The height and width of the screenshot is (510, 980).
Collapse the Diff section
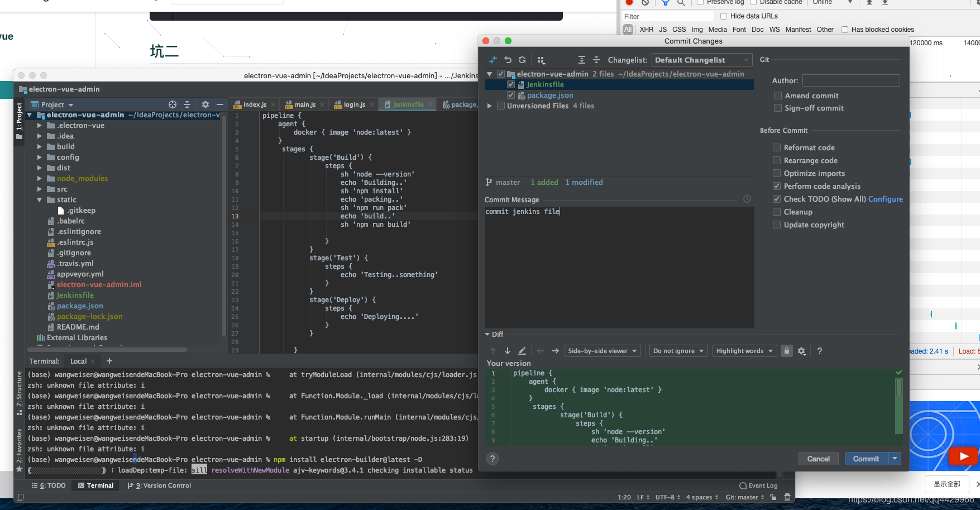487,334
